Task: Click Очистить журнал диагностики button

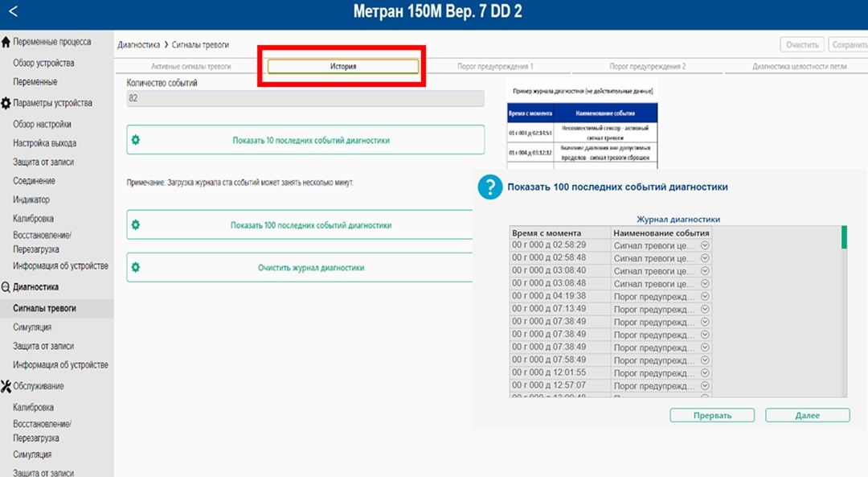Action: (x=300, y=268)
